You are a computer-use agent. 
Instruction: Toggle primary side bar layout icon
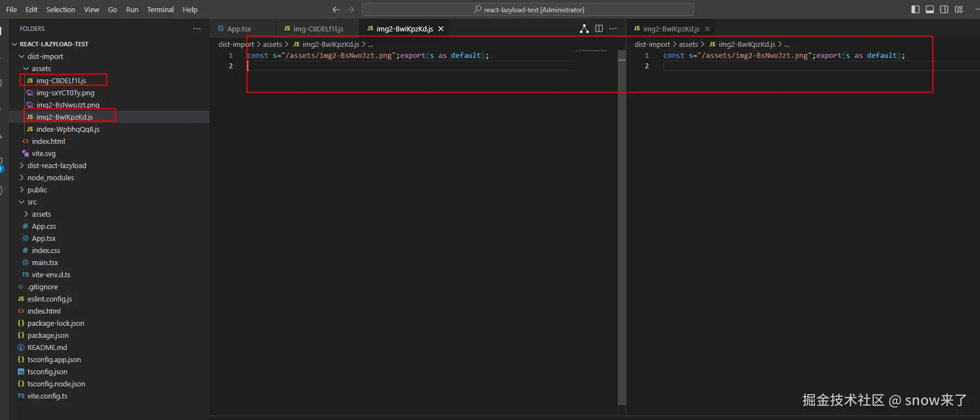coord(915,9)
